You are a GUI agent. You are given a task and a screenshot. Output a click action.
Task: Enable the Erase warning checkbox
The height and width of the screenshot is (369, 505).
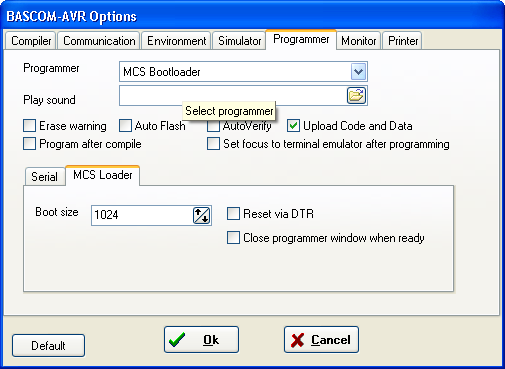pyautogui.click(x=30, y=126)
